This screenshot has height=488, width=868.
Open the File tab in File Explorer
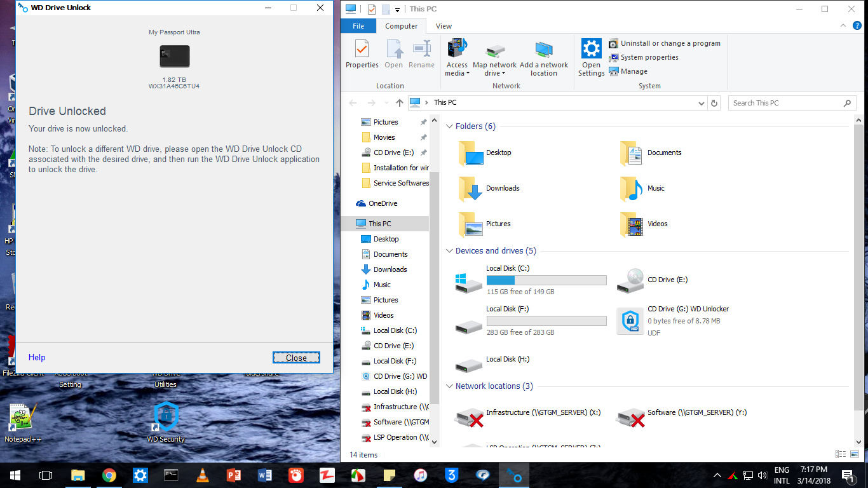click(x=358, y=26)
